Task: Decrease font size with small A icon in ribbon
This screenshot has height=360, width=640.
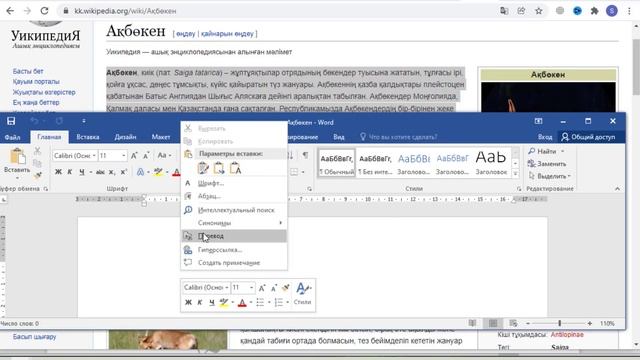Action: tap(146, 156)
